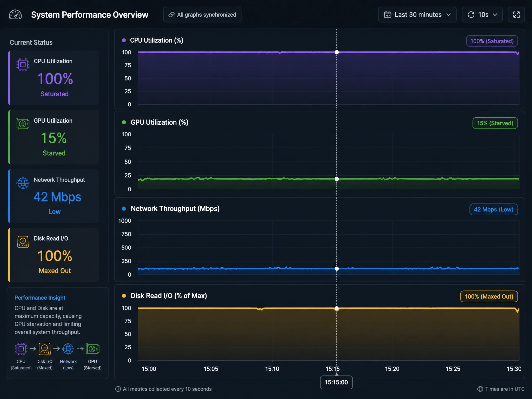Click the Disk Read I/O (% of Max) title
This screenshot has height=399, width=532.
tap(169, 296)
